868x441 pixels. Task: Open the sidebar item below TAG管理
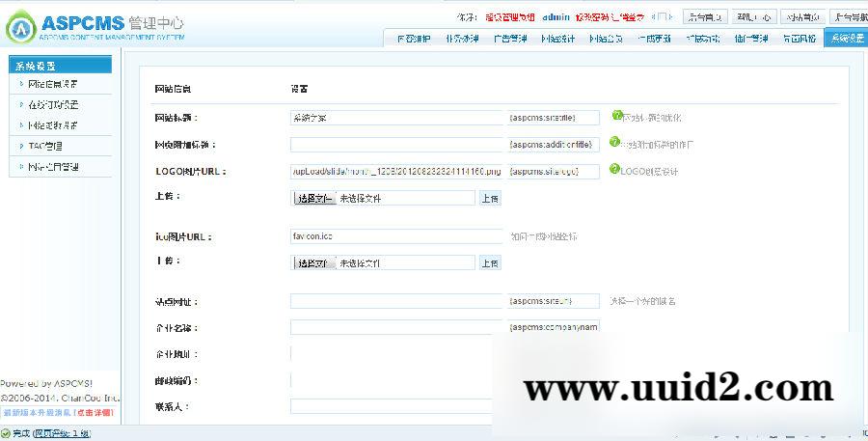click(x=53, y=167)
